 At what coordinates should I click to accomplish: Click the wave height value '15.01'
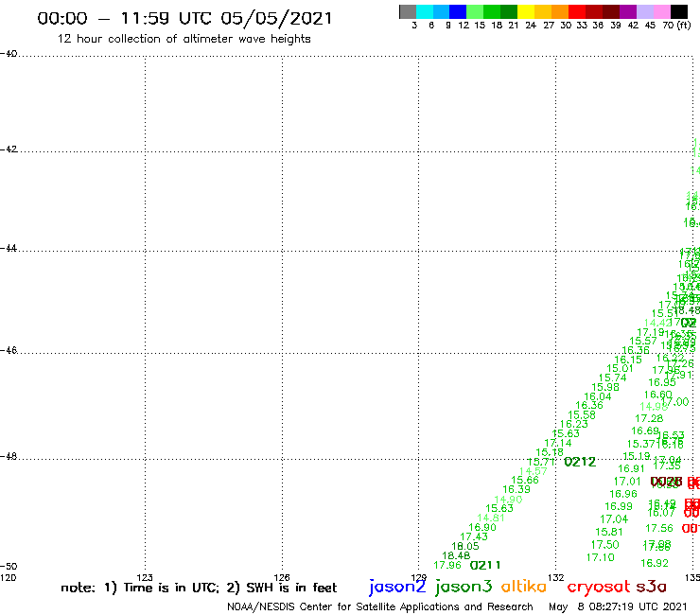pyautogui.click(x=621, y=368)
